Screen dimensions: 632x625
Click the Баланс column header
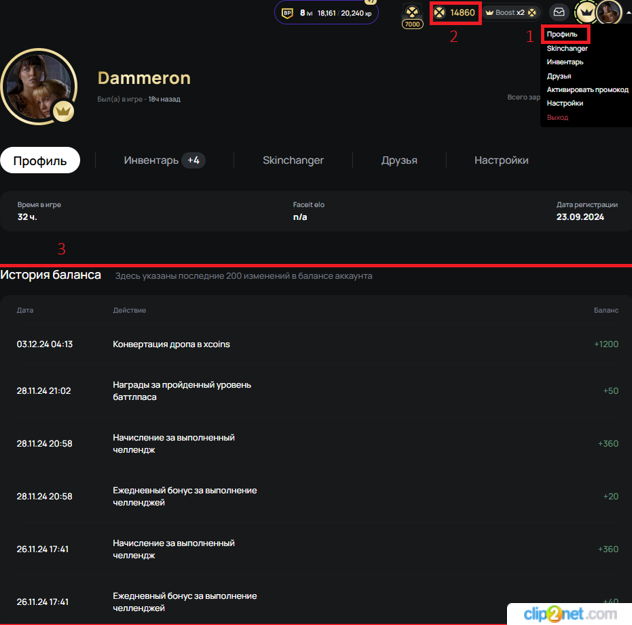606,310
